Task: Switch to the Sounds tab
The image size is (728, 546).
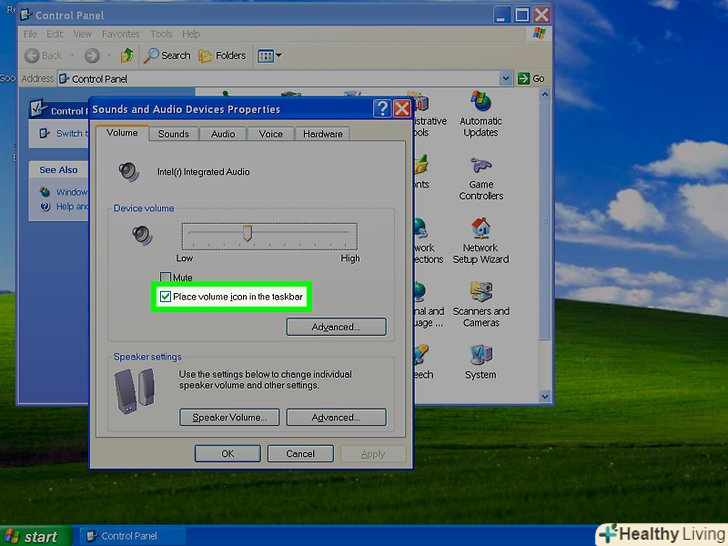Action: pos(174,134)
